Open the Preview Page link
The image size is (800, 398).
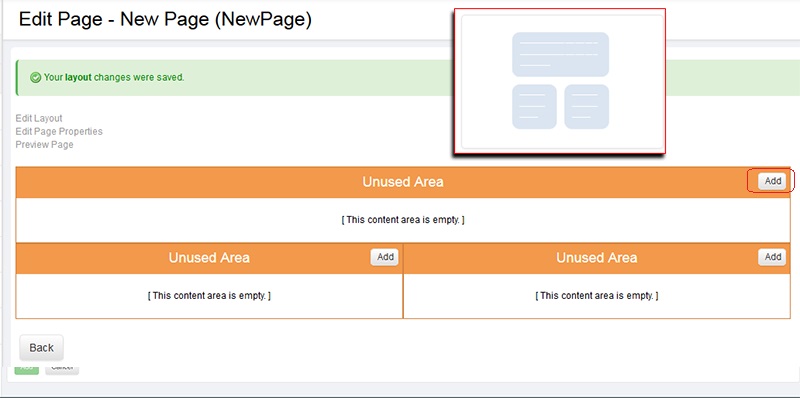[x=44, y=145]
